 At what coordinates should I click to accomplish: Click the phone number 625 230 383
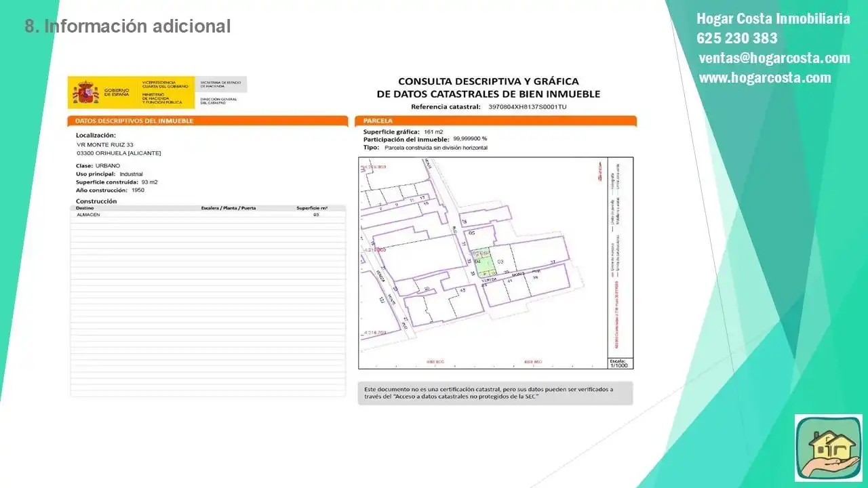coord(737,38)
